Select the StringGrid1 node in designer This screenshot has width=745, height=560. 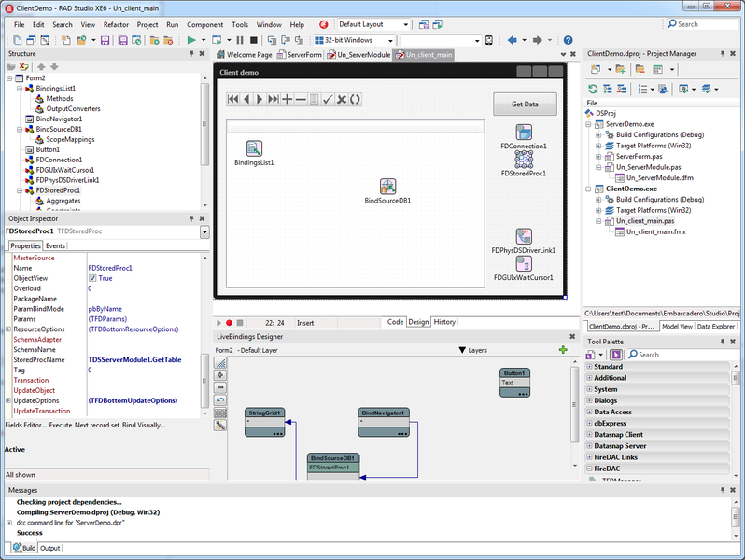coord(264,422)
